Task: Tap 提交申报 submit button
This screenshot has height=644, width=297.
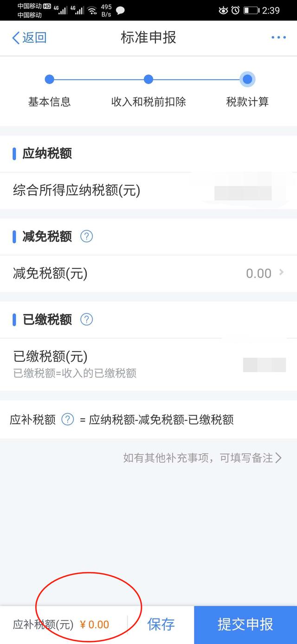Action: (245, 624)
